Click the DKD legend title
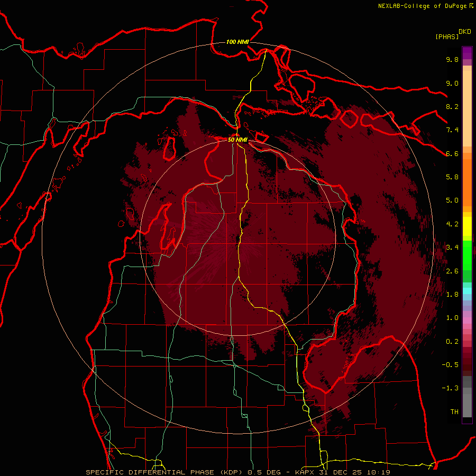Image resolution: width=476 pixels, height=476 pixels. [x=465, y=32]
